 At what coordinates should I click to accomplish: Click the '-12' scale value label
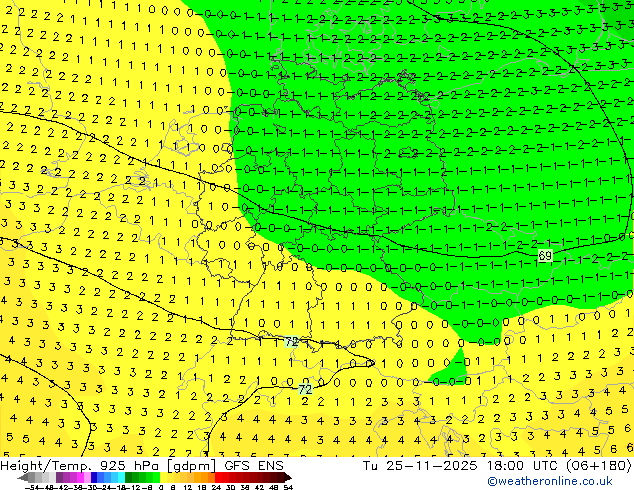coord(133,487)
